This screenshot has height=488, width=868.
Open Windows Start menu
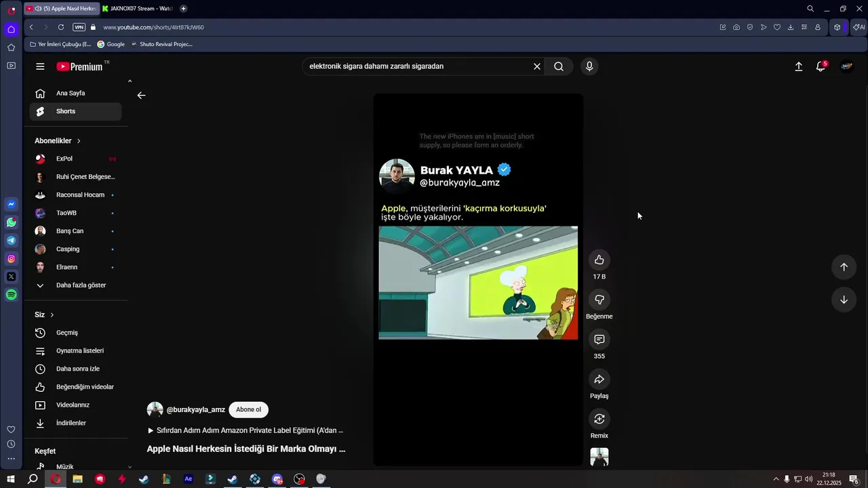pyautogui.click(x=11, y=479)
